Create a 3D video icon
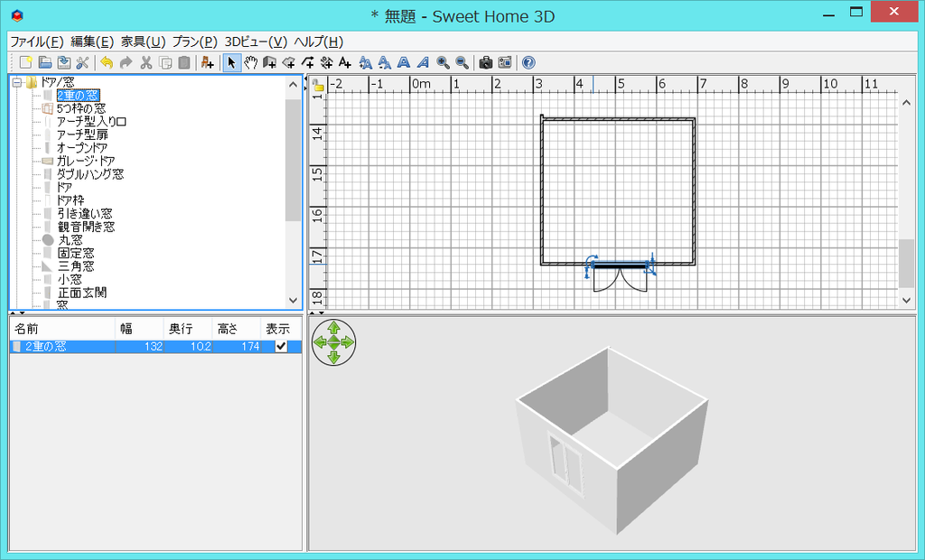 504,62
